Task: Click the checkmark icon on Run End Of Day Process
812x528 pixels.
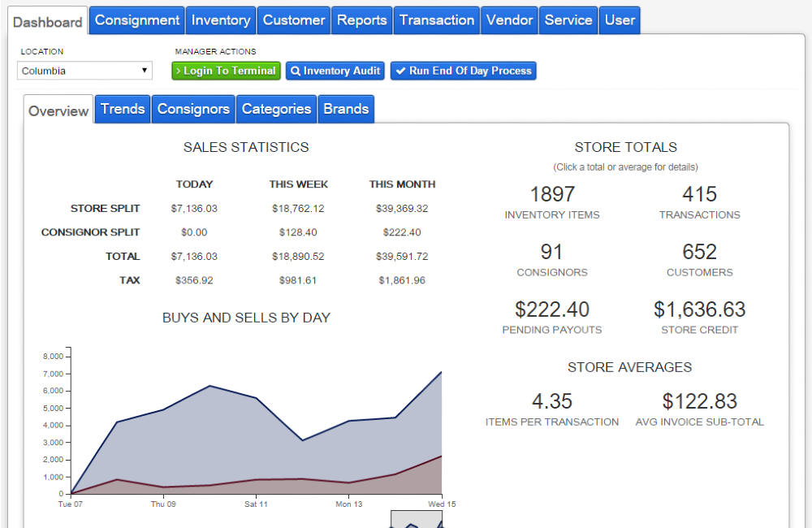Action: (400, 71)
